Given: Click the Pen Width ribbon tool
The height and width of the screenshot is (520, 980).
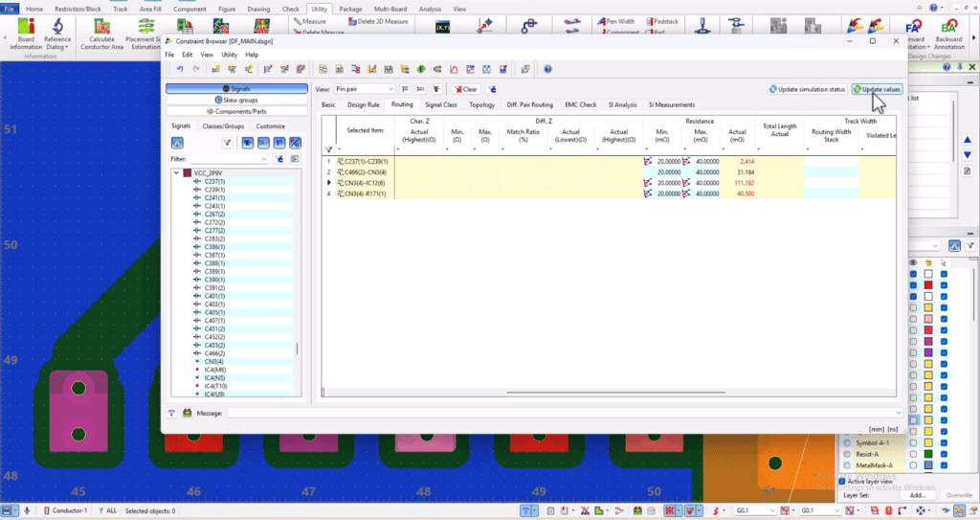Looking at the screenshot, I should [616, 21].
